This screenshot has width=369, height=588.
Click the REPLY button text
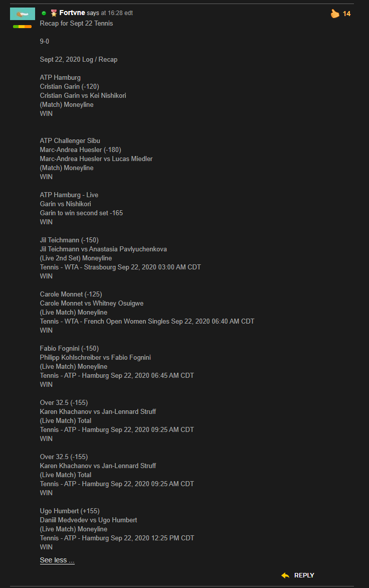(304, 575)
